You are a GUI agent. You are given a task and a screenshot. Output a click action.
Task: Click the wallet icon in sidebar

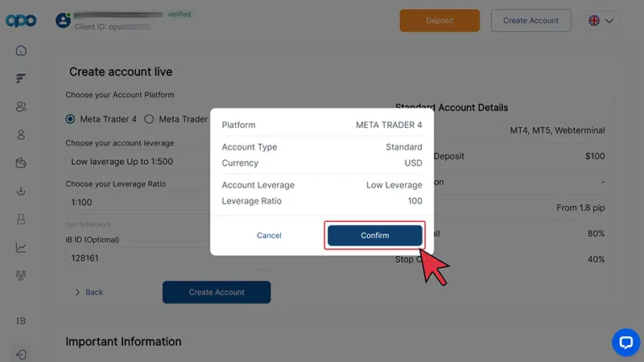coord(21,162)
